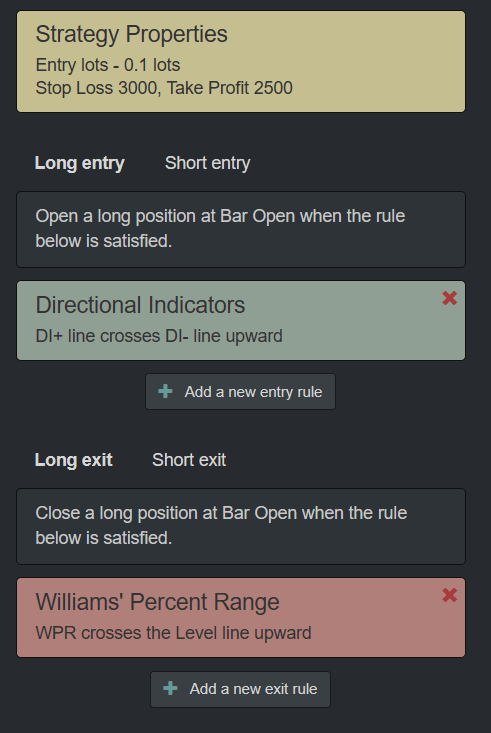Click the plus icon for new exit rule

tap(170, 688)
